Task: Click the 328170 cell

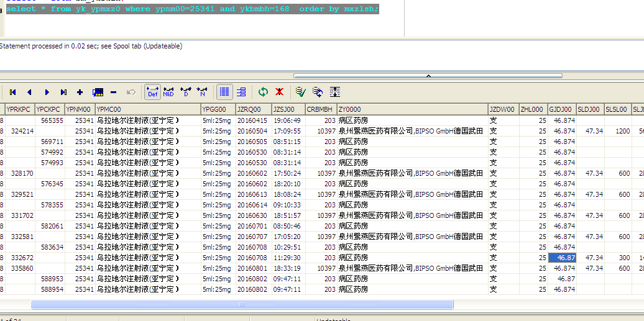Action: 20,173
